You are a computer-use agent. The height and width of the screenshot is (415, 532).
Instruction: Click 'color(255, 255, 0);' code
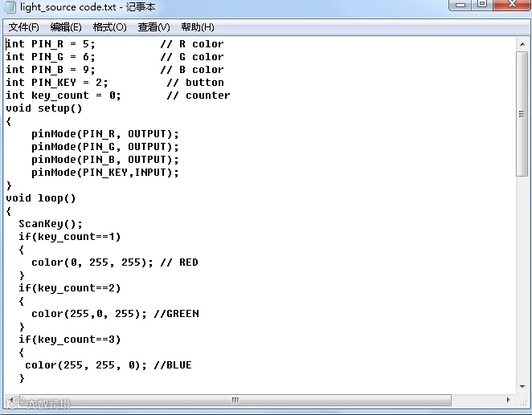coord(86,365)
